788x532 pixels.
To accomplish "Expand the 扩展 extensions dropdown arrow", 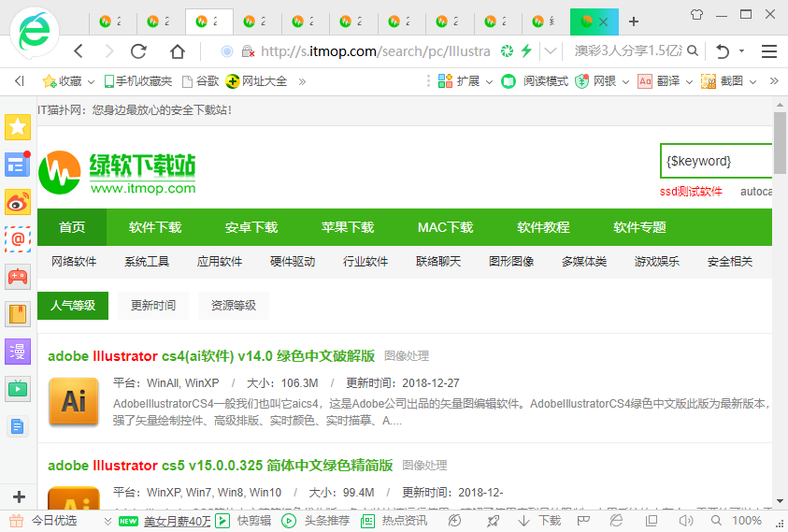I will 489,81.
